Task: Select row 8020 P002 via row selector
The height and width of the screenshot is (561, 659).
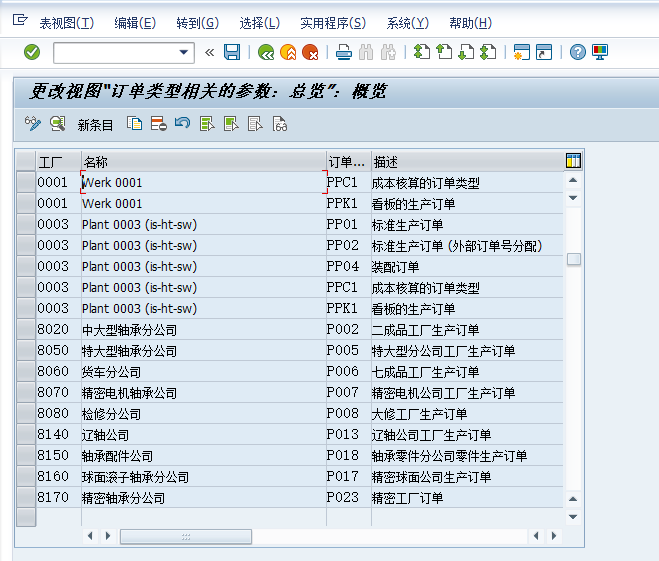Action: click(x=26, y=329)
